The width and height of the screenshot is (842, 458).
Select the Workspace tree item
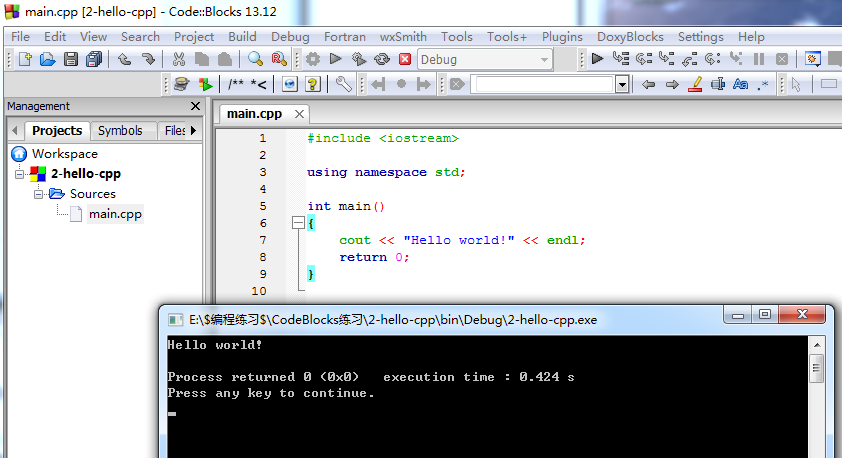click(x=64, y=154)
